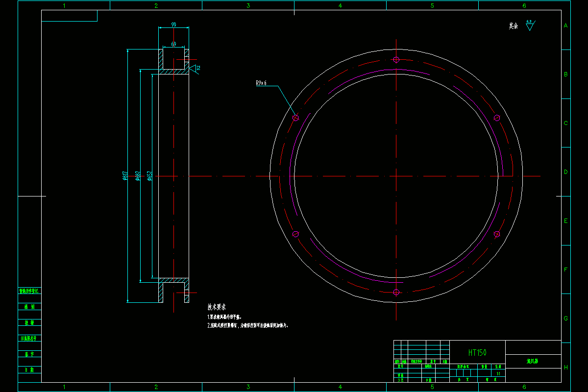Select the 技术要求 heading
This screenshot has width=588, height=392.
[x=217, y=308]
